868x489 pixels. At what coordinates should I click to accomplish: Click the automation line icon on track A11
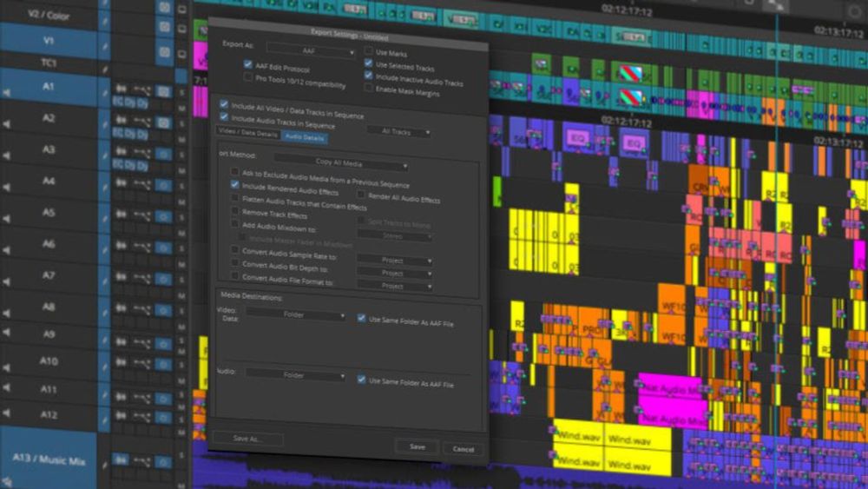pos(141,398)
